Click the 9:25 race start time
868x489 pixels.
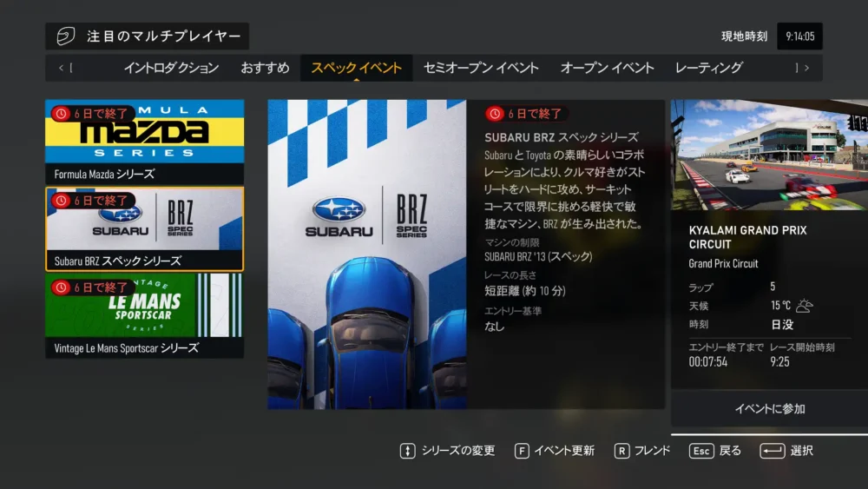[x=779, y=361]
